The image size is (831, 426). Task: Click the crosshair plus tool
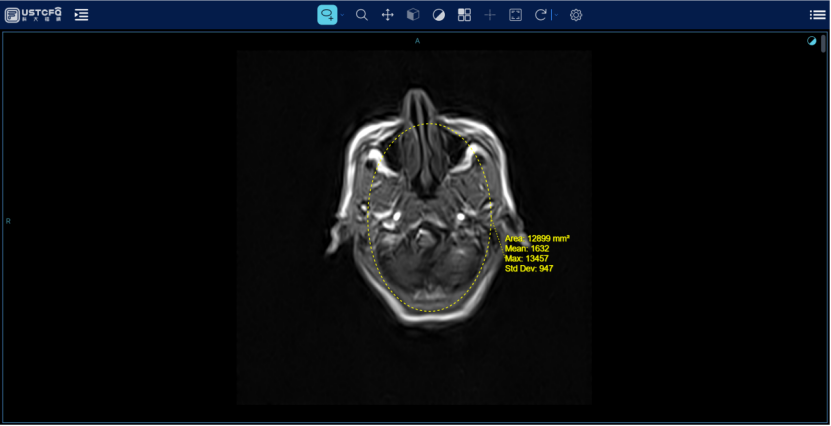point(490,15)
